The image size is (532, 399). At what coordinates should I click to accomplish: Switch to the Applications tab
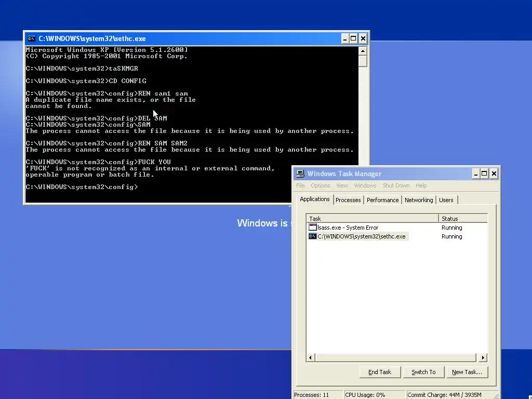[314, 199]
